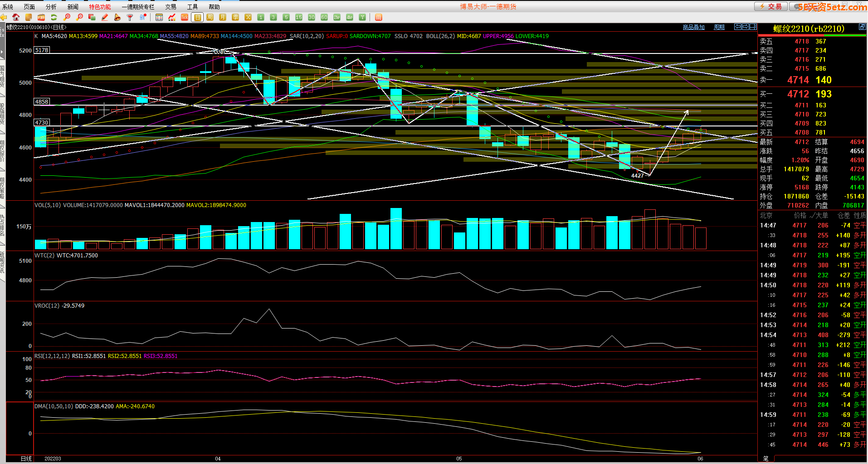Toggle the 季 quarterly period button
868x464 pixels.
pos(235,17)
